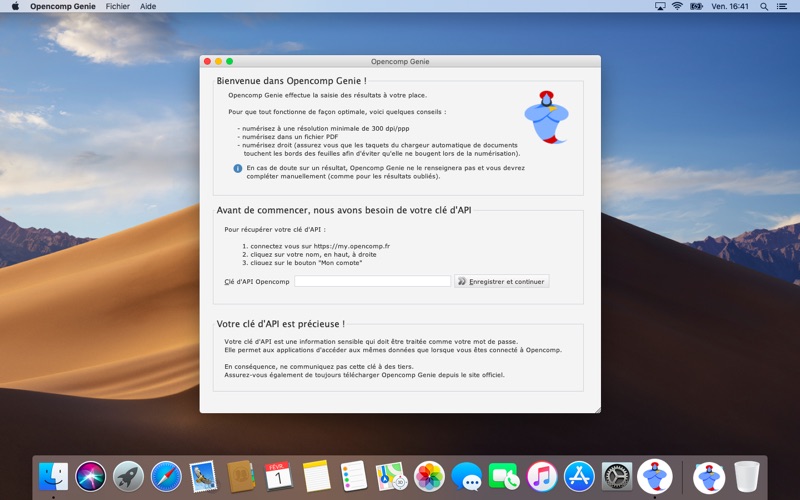The image size is (800, 500).
Task: Click Opencomp Genie dock icon beside System Preferences
Action: tap(655, 477)
